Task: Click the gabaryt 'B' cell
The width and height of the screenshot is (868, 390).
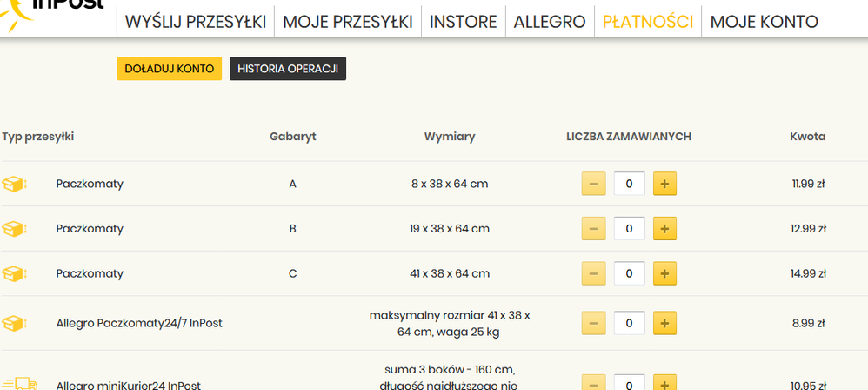Action: point(293,229)
